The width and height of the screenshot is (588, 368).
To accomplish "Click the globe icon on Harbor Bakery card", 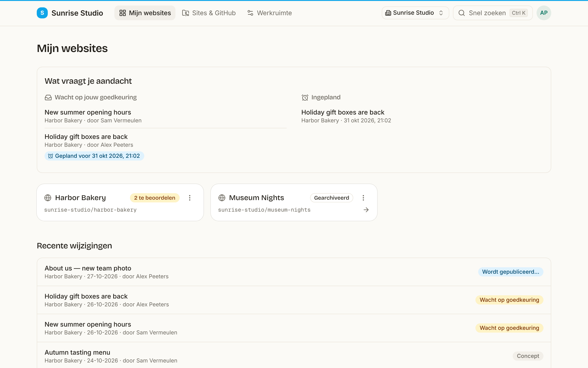I will 48,198.
